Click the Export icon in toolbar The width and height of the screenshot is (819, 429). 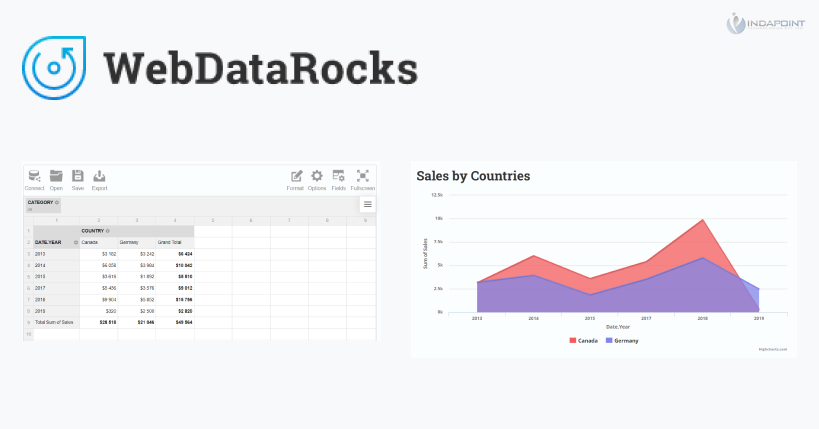99,177
